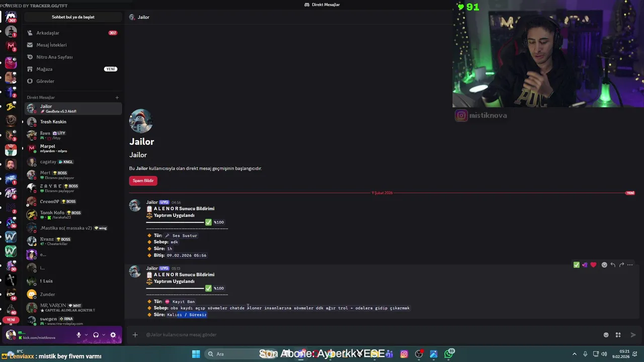Open '! Luis' direct message

[73, 281]
